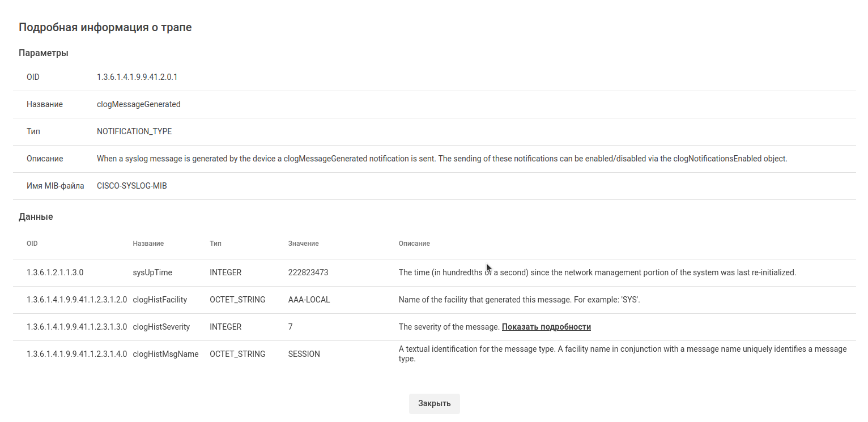Screen dimensions: 868x422
Task: Click the AAA-LOCAL facility value
Action: [x=309, y=300]
